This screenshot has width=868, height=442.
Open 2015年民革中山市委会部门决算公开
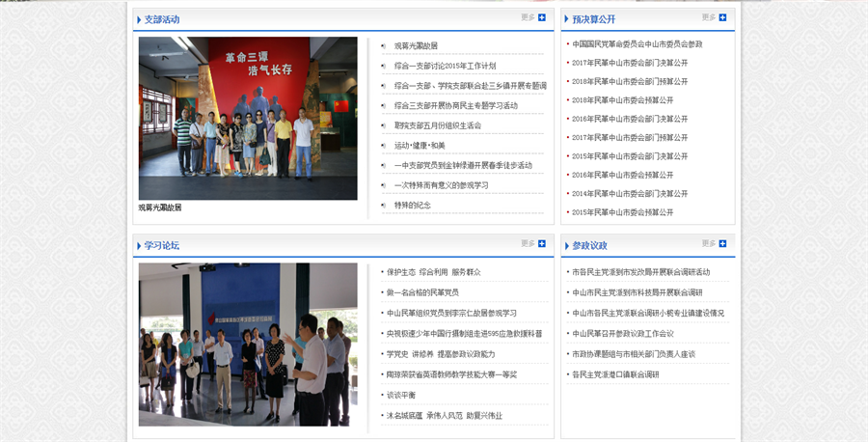(x=630, y=156)
